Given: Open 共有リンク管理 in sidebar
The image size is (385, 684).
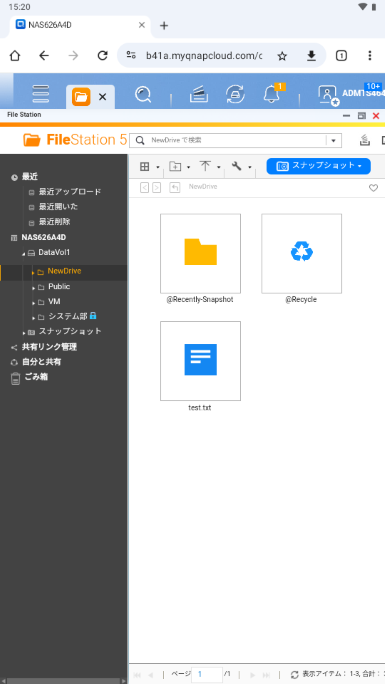Looking at the screenshot, I should [49, 347].
